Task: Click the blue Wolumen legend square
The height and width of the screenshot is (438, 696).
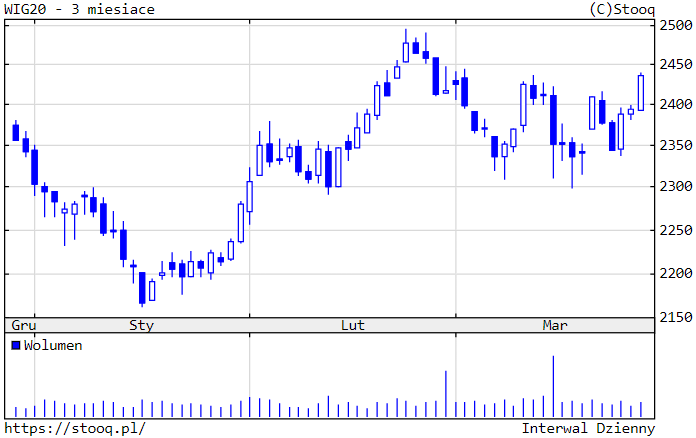Action: point(15,345)
